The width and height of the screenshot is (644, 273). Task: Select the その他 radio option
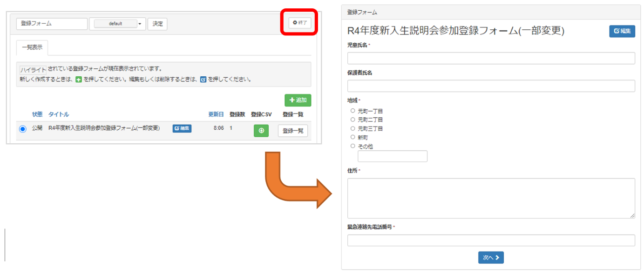click(353, 146)
